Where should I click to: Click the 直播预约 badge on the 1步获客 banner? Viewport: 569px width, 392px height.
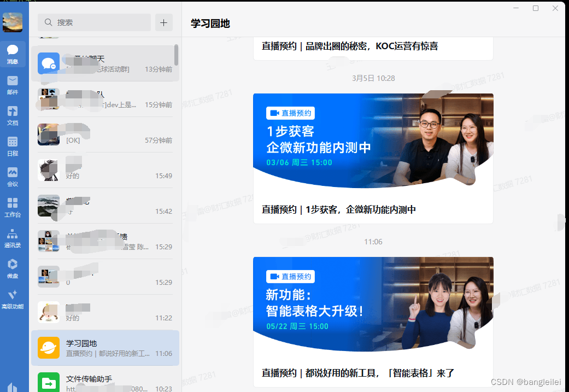tap(290, 113)
